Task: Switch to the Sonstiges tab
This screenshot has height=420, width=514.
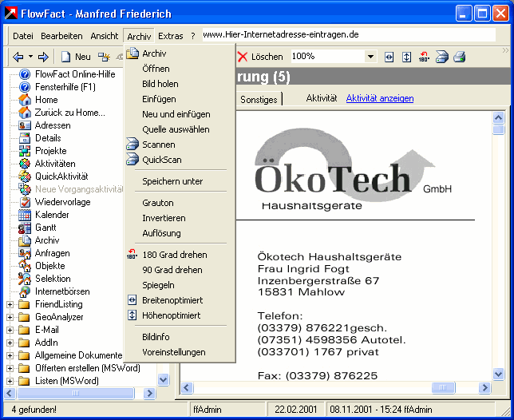Action: pos(260,99)
